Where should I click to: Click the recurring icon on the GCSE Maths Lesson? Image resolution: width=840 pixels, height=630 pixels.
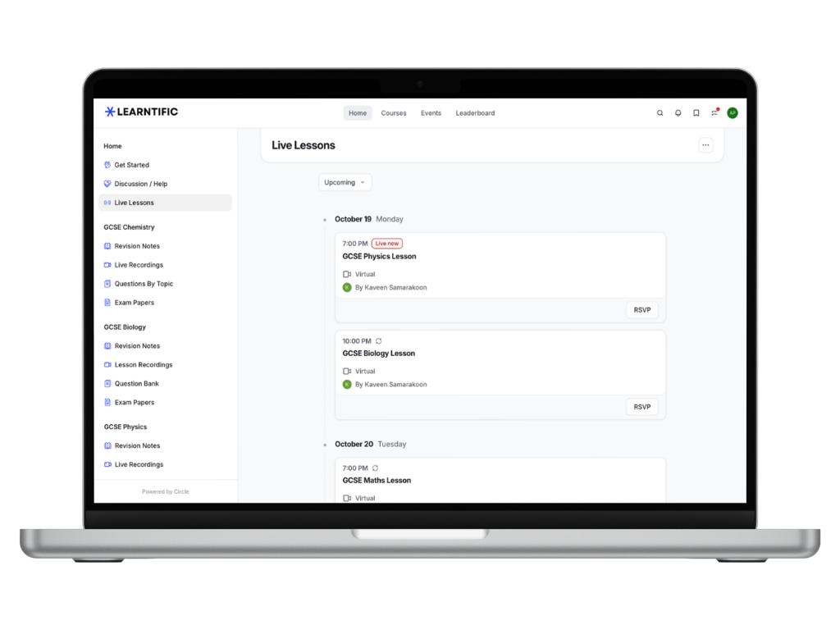[x=376, y=468]
